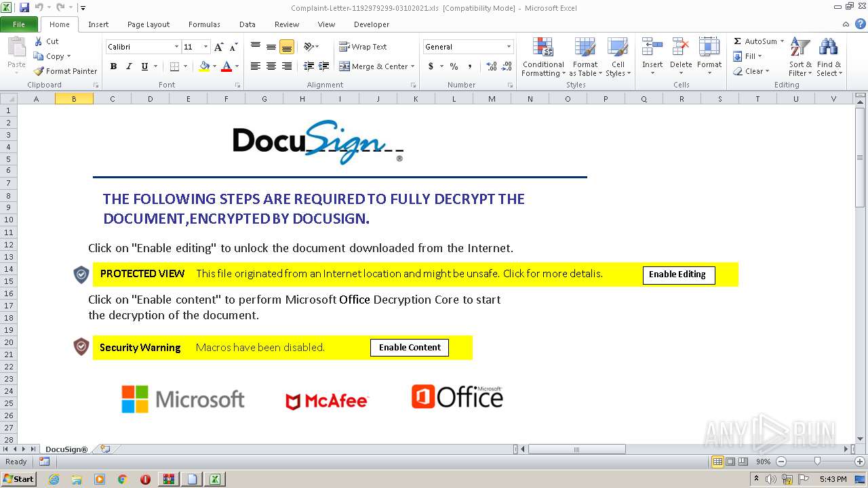The height and width of the screenshot is (488, 868).
Task: Decrease font size with Shrink Font
Action: pos(233,47)
